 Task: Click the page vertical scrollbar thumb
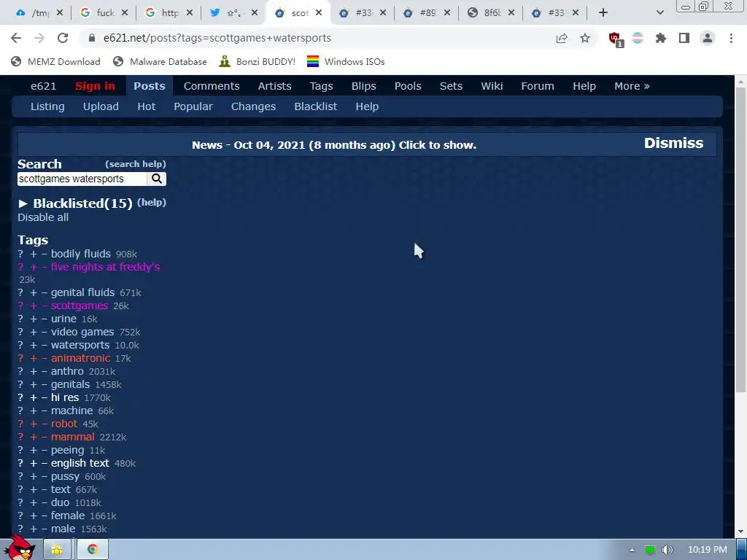coord(741,239)
